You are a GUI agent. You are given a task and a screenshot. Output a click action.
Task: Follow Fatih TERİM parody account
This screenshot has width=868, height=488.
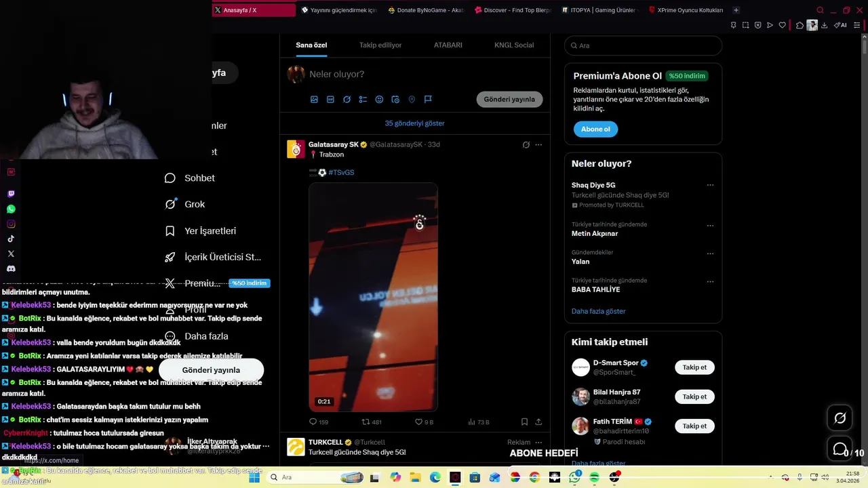[694, 426]
